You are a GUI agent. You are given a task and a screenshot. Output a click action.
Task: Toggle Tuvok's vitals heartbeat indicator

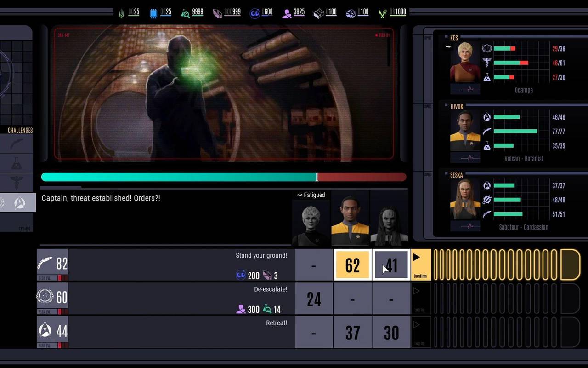tap(469, 157)
